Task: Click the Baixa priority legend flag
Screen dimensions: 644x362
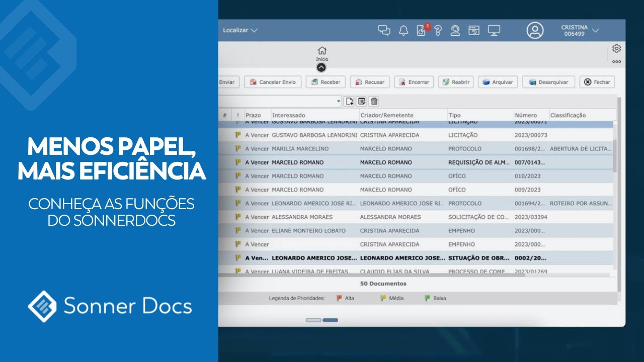Action: point(428,298)
